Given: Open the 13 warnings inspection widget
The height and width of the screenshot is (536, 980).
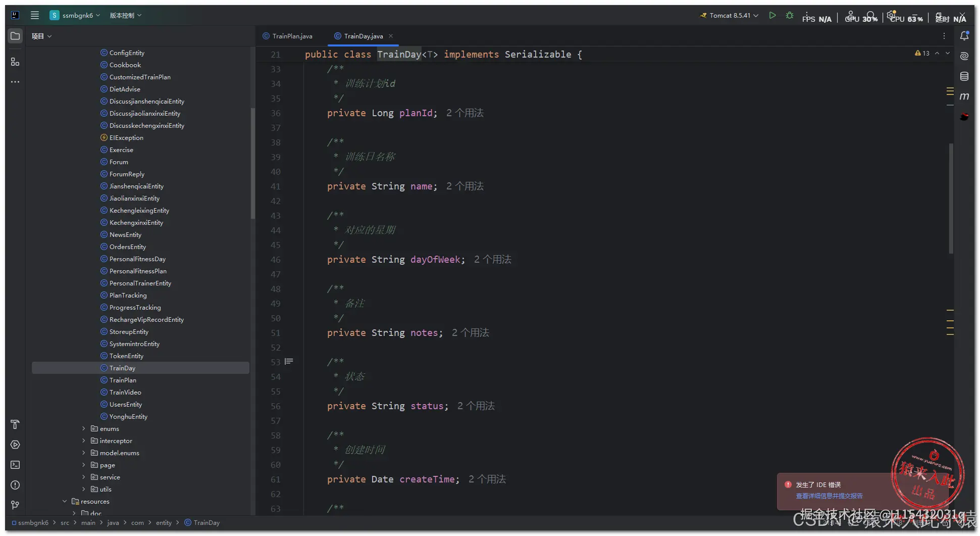Looking at the screenshot, I should 922,53.
